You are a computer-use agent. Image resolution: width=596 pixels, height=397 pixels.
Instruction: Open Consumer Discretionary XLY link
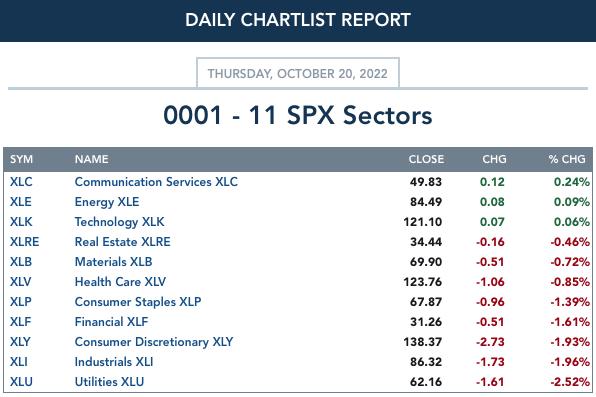click(x=154, y=342)
